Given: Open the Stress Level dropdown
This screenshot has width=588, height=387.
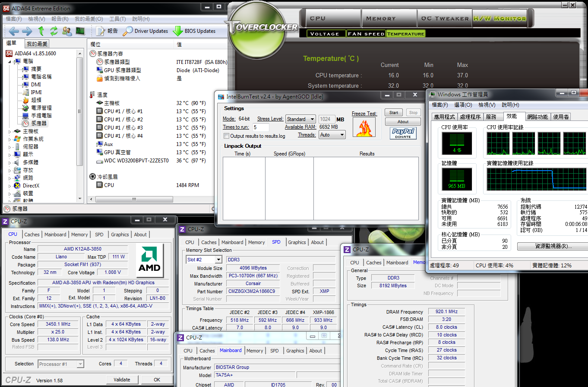Looking at the screenshot, I should click(x=301, y=119).
